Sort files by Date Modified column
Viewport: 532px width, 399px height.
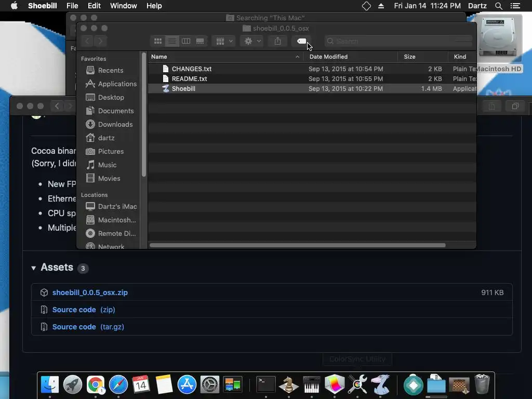pyautogui.click(x=351, y=57)
